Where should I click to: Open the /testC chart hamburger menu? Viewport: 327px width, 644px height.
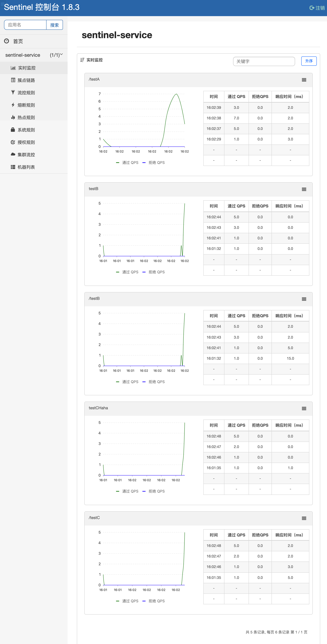tap(304, 518)
